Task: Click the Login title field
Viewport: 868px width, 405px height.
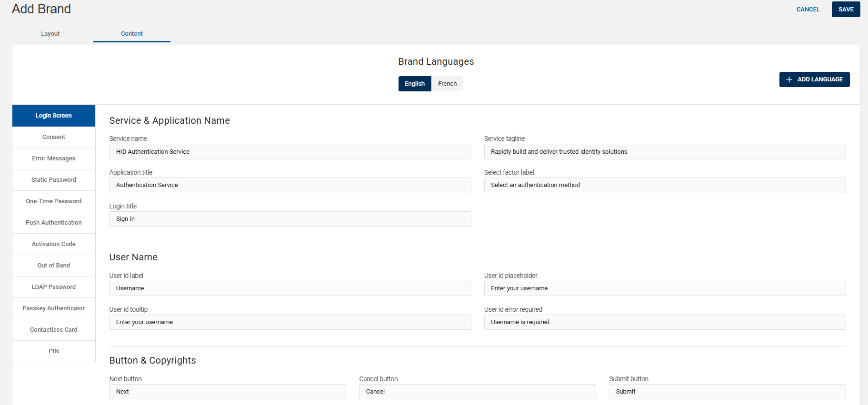Action: (x=290, y=219)
